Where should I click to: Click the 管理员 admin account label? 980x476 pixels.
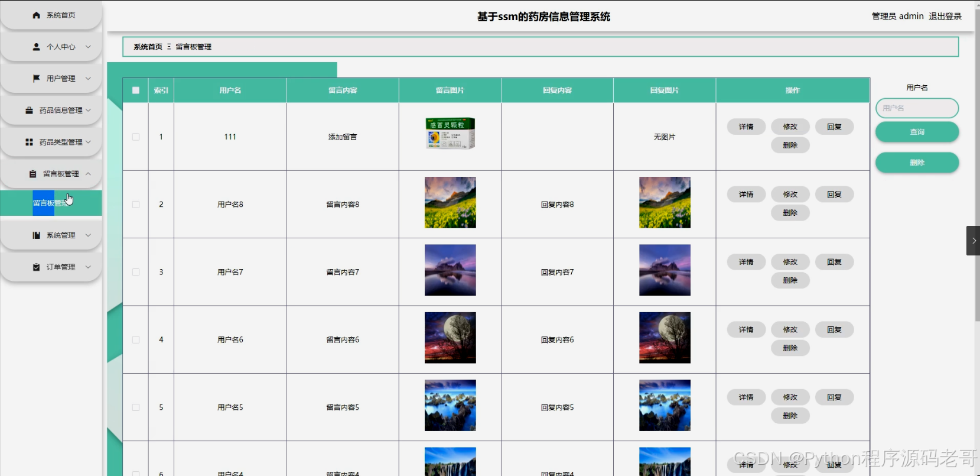coord(898,17)
